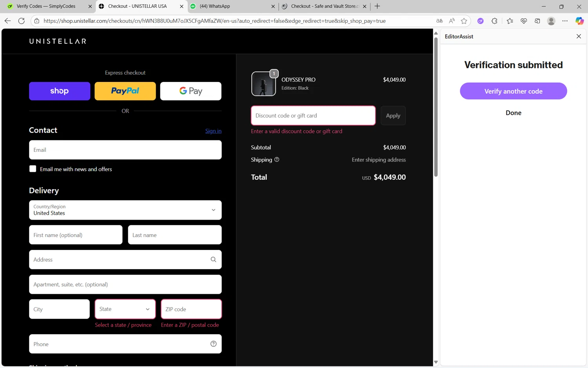Open the purple extension icon in toolbar
The height and width of the screenshot is (368, 588).
[480, 21]
